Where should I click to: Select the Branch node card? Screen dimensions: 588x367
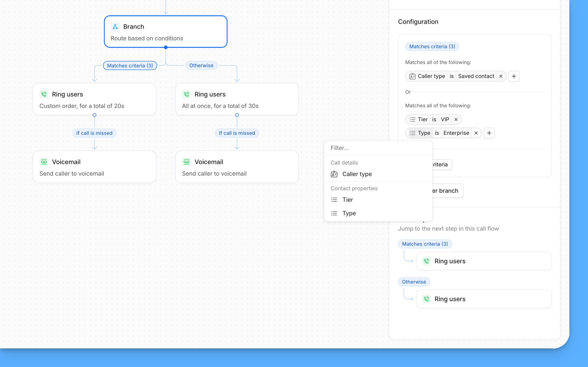(166, 32)
